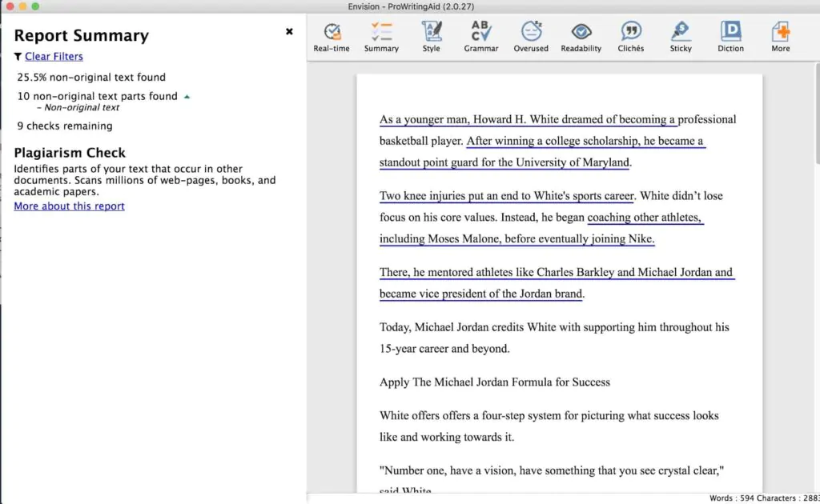Click underlined sentence 'There, he mentored athletes'
The width and height of the screenshot is (820, 504).
pos(557,282)
